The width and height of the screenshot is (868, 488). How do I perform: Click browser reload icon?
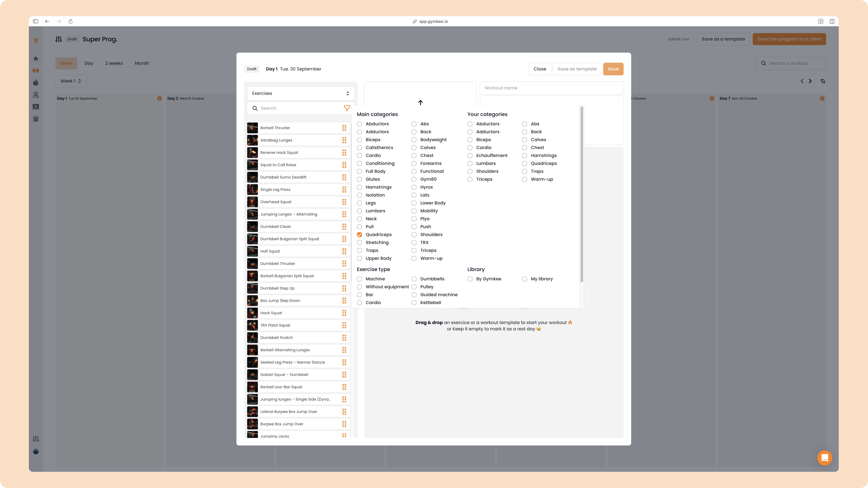[x=70, y=21]
